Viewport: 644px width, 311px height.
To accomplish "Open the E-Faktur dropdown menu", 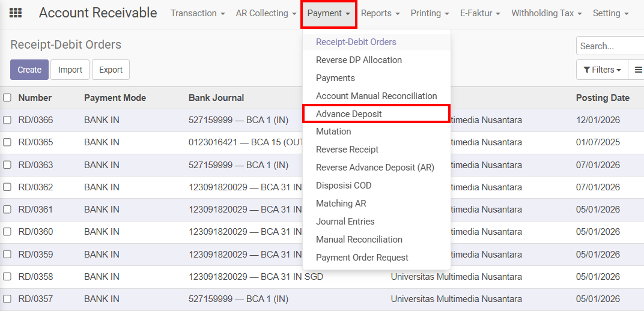I will pos(480,13).
